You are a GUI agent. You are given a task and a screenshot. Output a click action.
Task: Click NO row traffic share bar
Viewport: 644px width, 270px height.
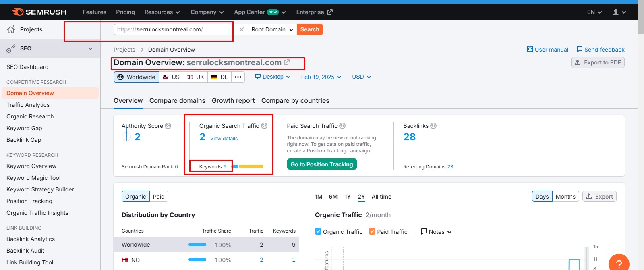197,260
